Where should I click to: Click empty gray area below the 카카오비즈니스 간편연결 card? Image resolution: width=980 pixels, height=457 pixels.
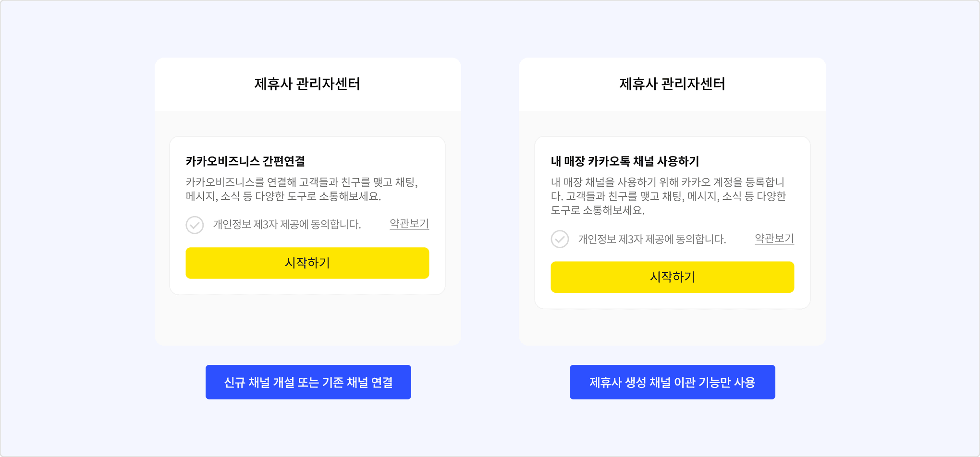pos(307,320)
